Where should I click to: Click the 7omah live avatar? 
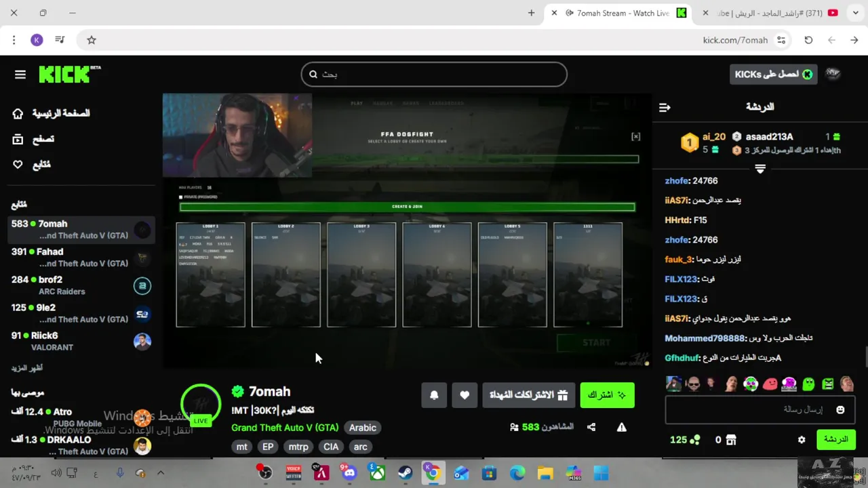[201, 405]
